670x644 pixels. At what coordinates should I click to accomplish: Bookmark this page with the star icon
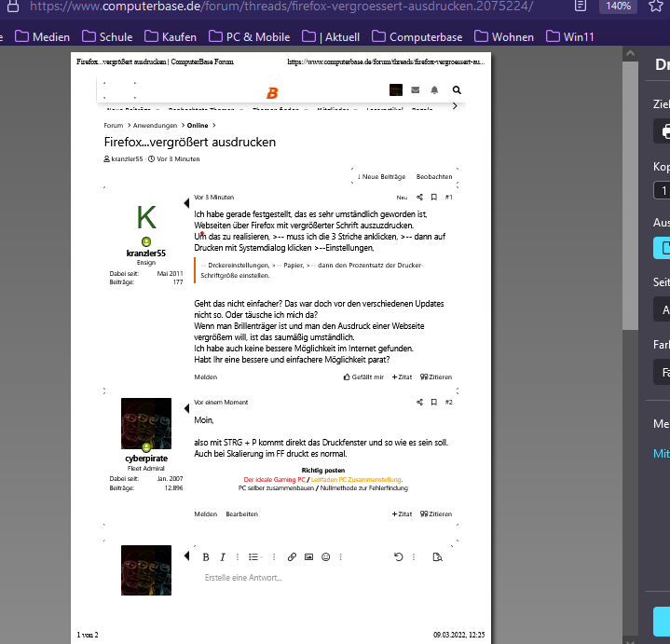656,6
